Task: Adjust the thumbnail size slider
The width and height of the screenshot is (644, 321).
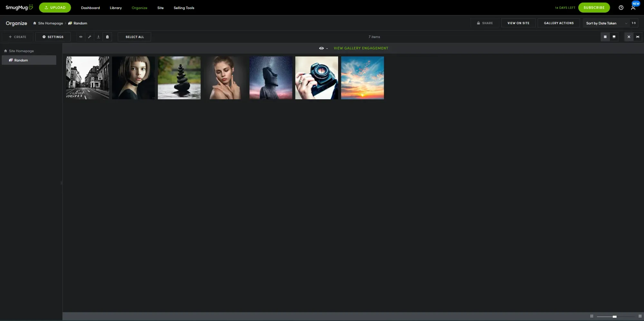Action: coord(615,316)
